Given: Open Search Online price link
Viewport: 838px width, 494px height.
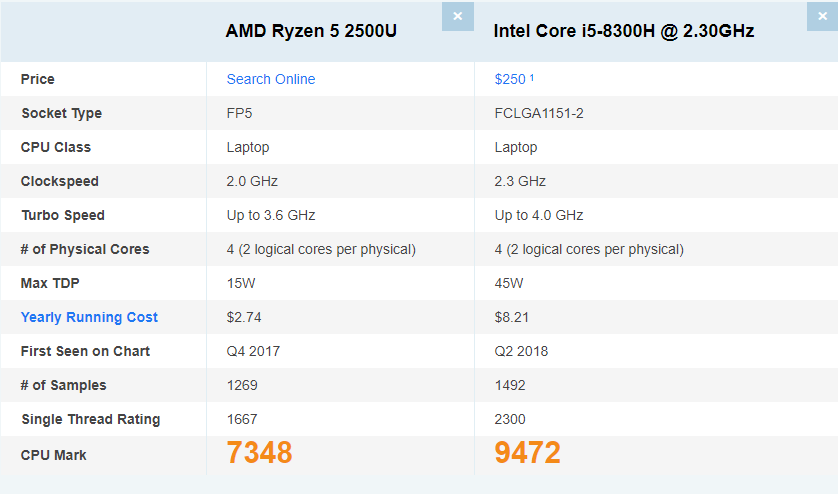Looking at the screenshot, I should coord(270,79).
